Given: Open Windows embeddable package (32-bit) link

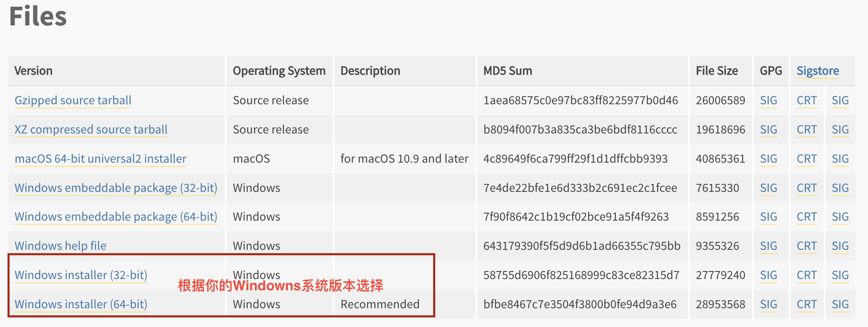Looking at the screenshot, I should 116,188.
